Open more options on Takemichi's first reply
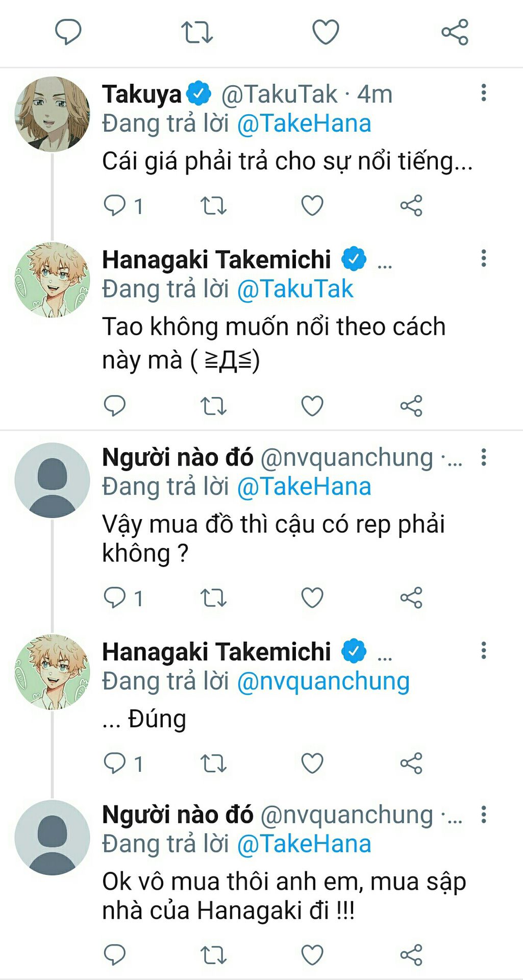The width and height of the screenshot is (523, 980). 484,258
